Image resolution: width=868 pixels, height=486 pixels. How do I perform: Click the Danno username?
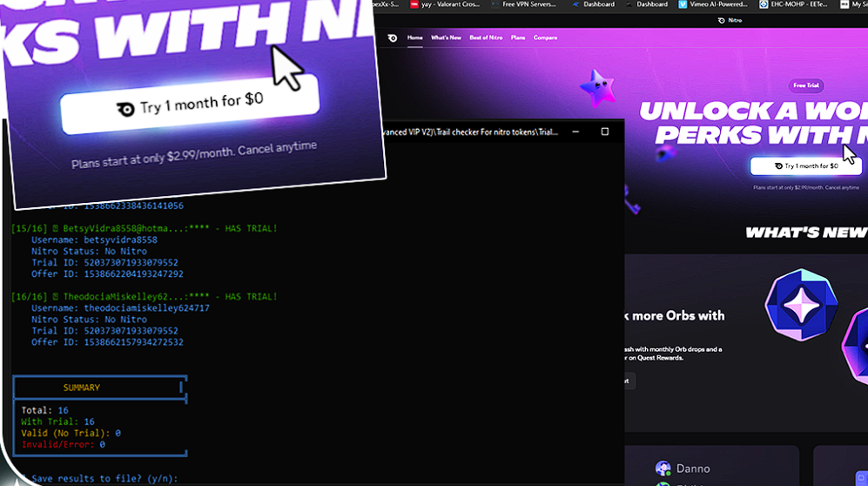click(693, 469)
